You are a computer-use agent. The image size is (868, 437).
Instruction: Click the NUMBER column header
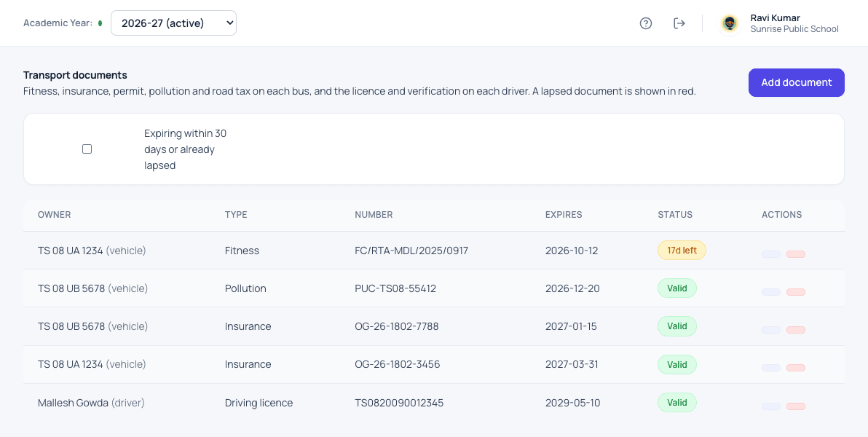(x=374, y=215)
